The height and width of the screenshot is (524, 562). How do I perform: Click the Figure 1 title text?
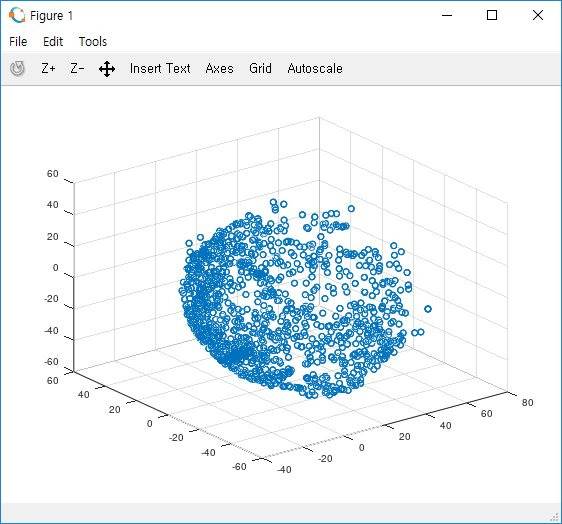(x=51, y=16)
